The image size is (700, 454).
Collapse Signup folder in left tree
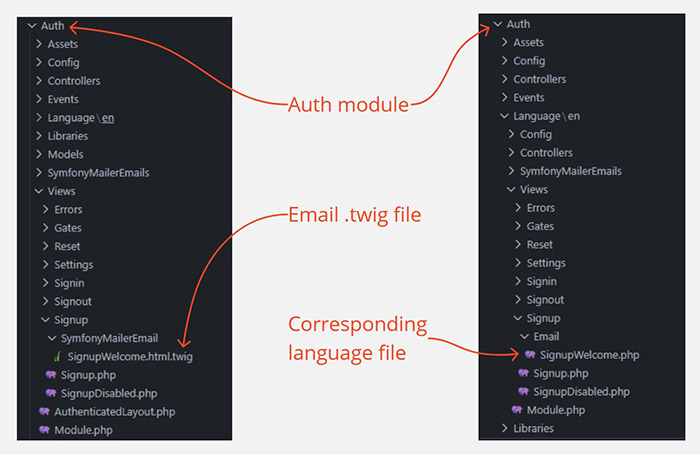(x=46, y=320)
